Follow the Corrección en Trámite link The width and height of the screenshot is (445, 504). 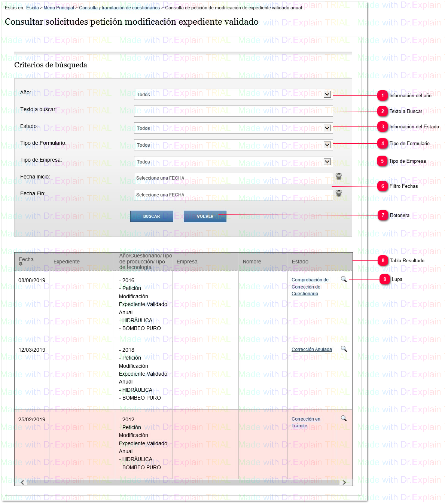(x=306, y=422)
